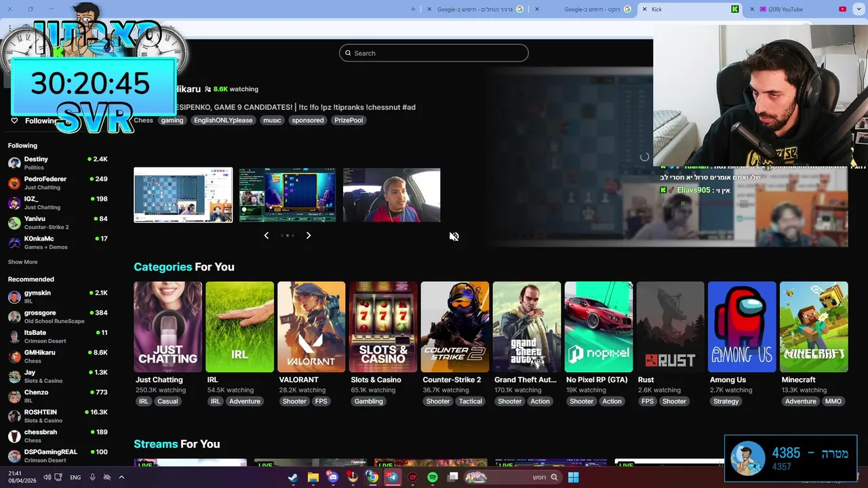This screenshot has height=488, width=868.
Task: Click the MMO tag under Minecraft
Action: pos(833,401)
